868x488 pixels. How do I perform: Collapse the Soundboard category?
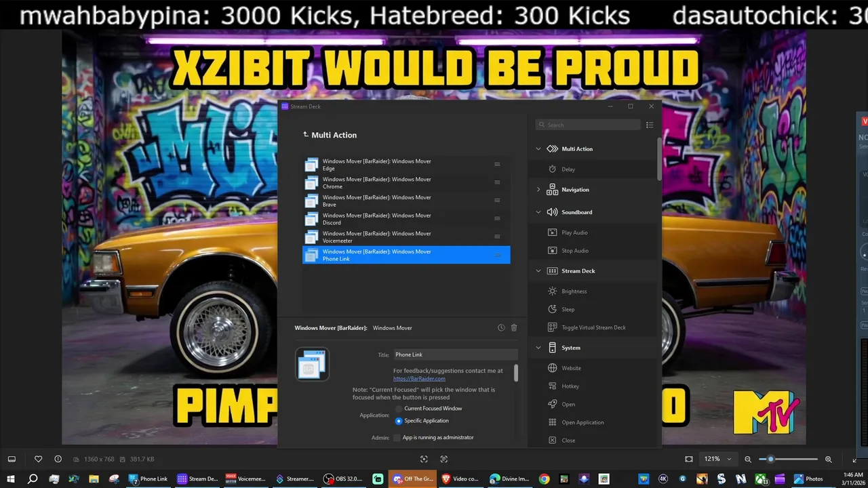(x=538, y=212)
